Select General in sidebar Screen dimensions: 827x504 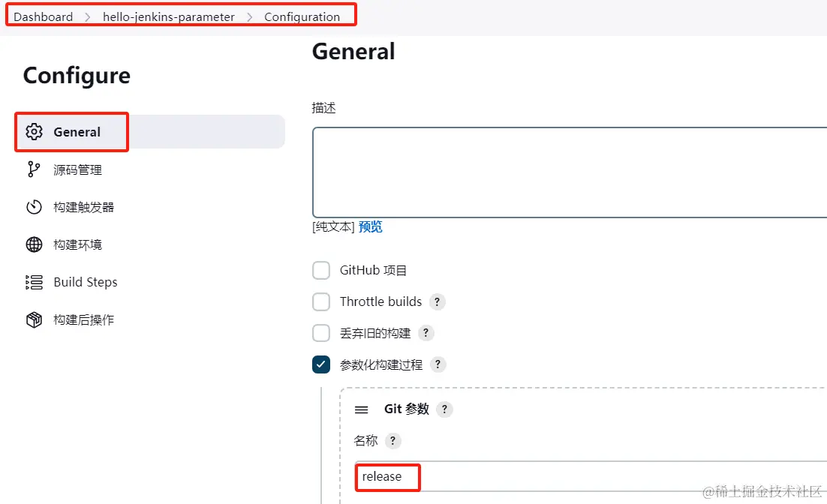pos(150,132)
